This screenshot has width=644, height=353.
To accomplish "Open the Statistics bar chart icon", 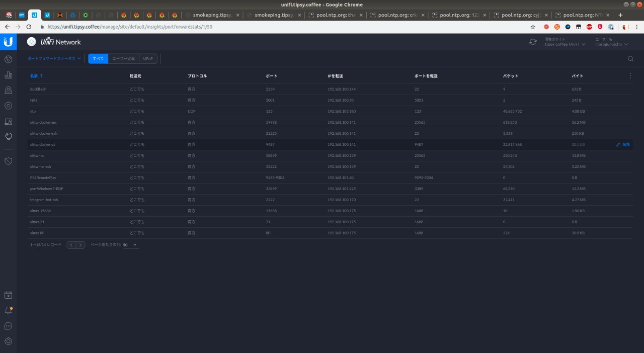I will [8, 75].
